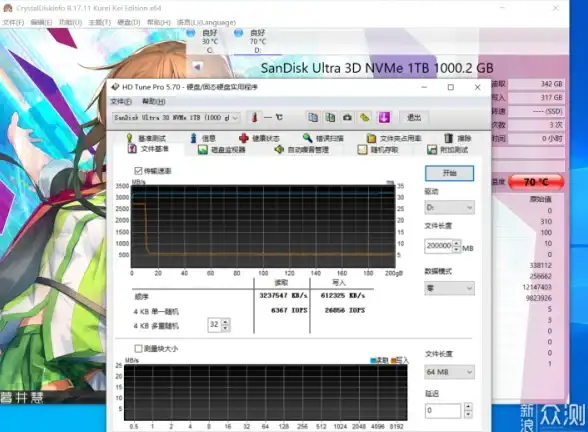
Task: Click the 32 queue depth field
Action: click(214, 325)
